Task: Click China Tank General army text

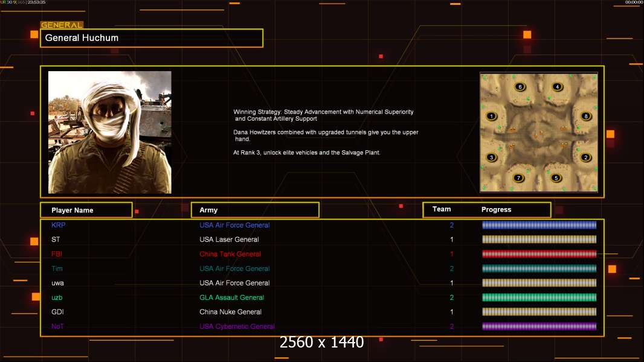Action: pyautogui.click(x=230, y=254)
